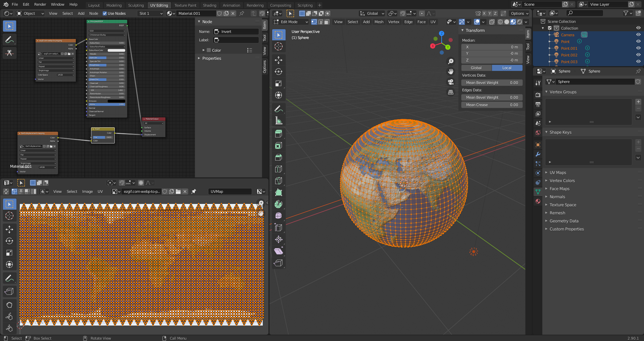Hide the Collection in outliner

(x=638, y=28)
